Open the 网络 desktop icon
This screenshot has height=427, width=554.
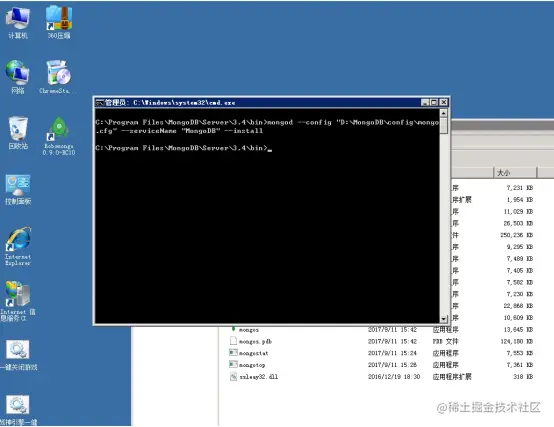pos(18,77)
